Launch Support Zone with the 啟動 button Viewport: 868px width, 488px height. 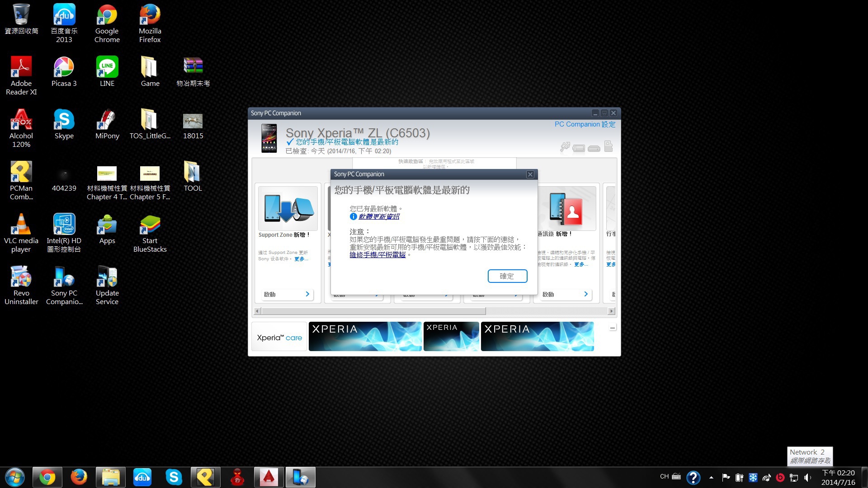tap(288, 294)
